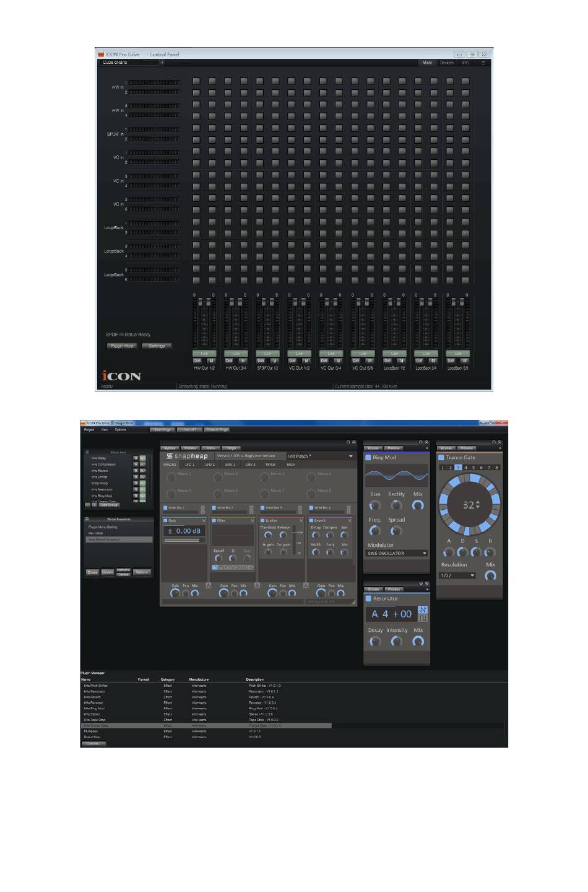The image size is (588, 892).
Task: Click the Add VST toolbar button
Action: click(190, 429)
